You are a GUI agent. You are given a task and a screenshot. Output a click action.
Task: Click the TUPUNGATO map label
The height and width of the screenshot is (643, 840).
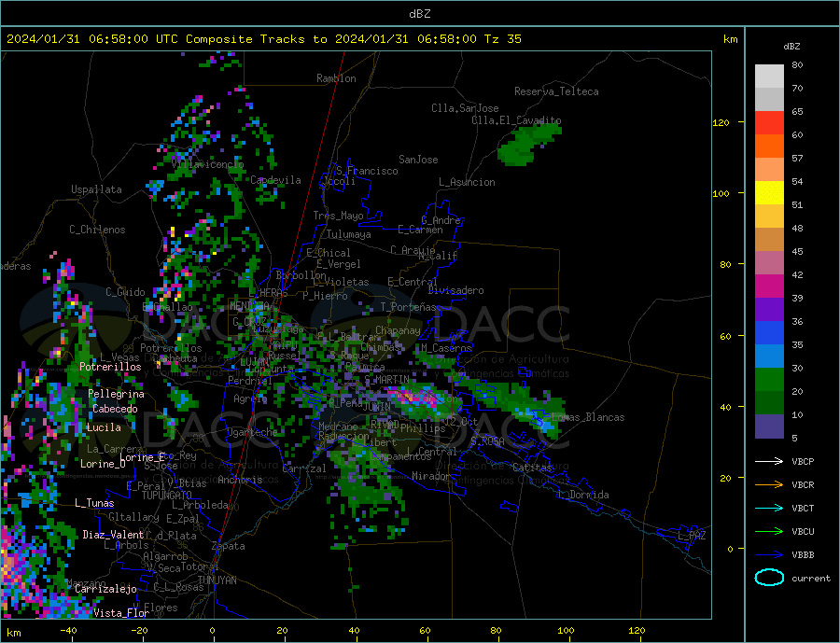pos(167,496)
